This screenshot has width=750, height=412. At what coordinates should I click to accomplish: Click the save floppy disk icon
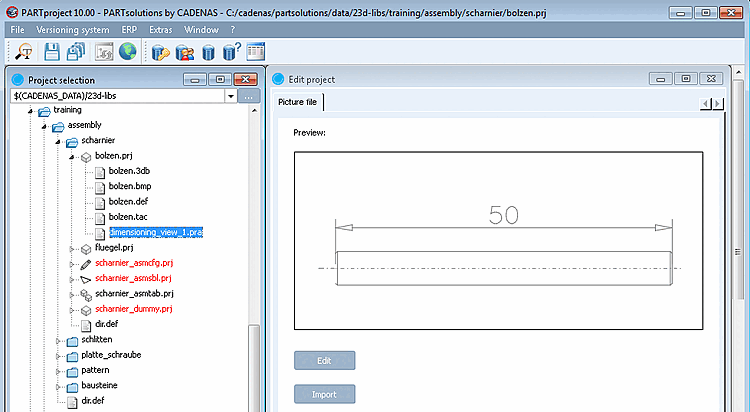[x=52, y=52]
